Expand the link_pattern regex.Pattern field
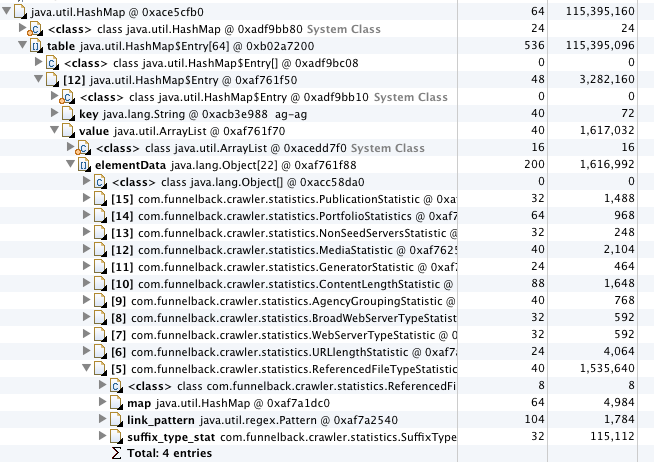Viewport: 654px width, 462px height. point(103,419)
